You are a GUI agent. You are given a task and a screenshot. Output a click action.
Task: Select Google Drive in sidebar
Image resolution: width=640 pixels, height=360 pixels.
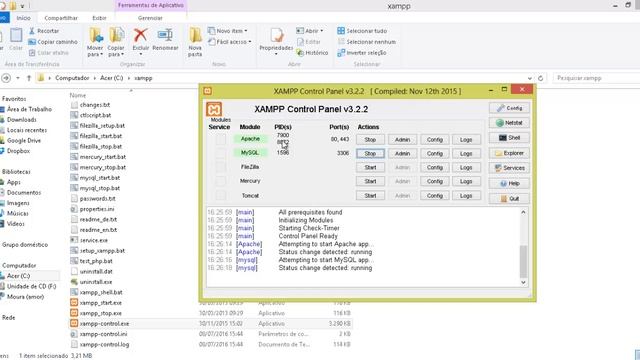24,140
